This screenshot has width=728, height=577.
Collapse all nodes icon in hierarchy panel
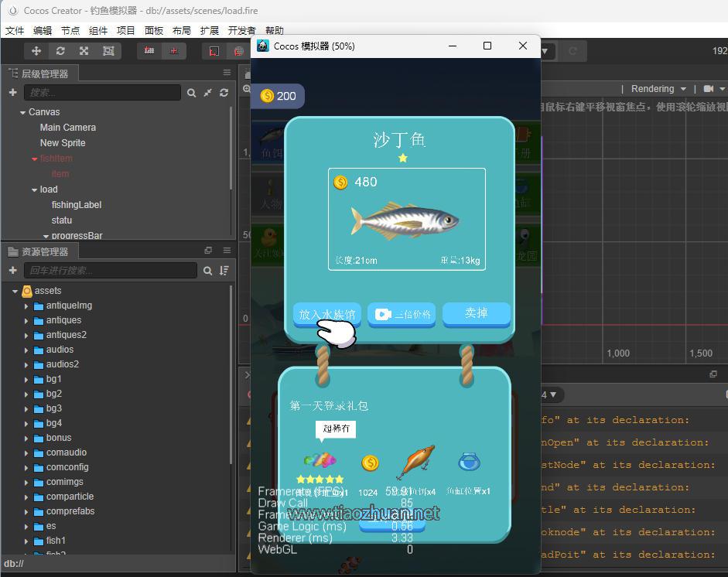pos(208,93)
